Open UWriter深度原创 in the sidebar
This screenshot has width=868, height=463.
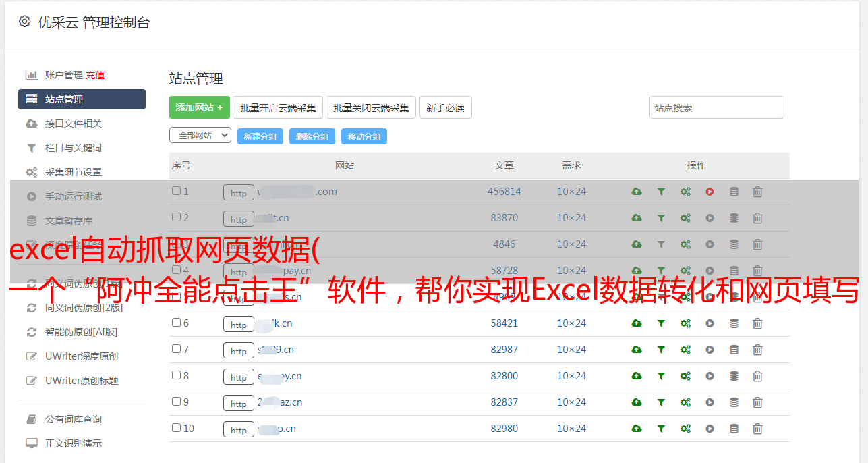point(82,356)
